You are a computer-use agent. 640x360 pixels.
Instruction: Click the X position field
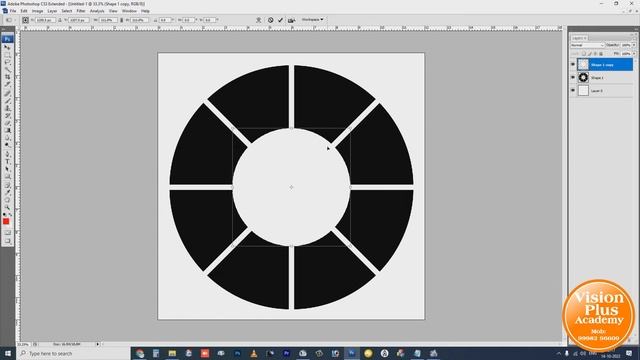(45, 20)
